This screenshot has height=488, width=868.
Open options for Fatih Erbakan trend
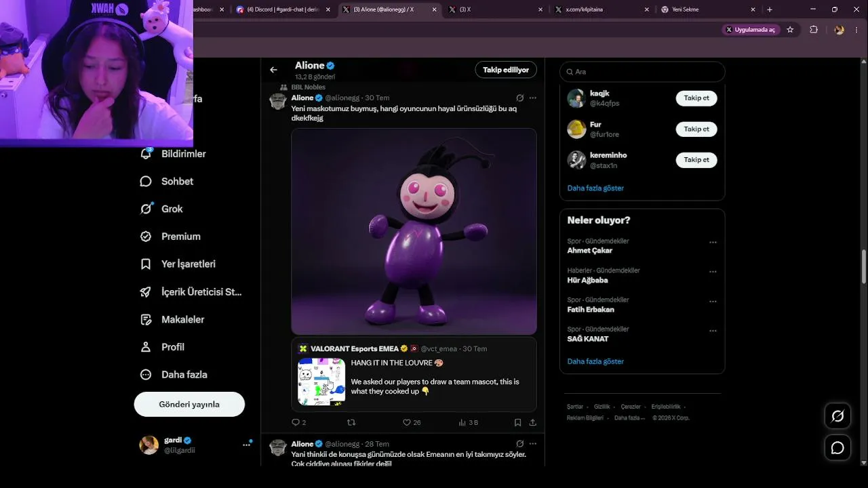[x=713, y=302]
